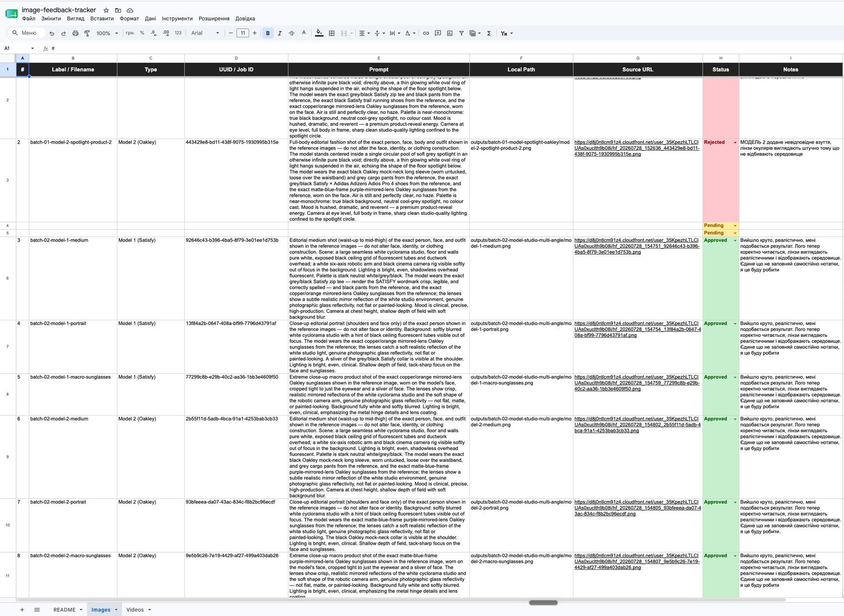Image resolution: width=844 pixels, height=616 pixels.
Task: Click the move to folder icon
Action: (118, 10)
